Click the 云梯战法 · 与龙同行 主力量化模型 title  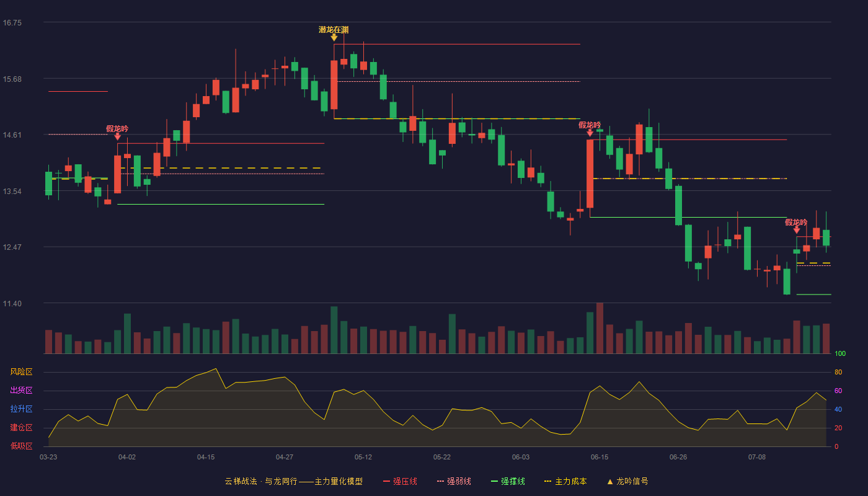293,482
